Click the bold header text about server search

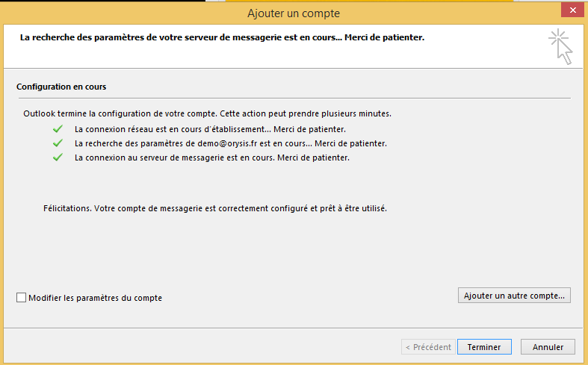point(223,36)
